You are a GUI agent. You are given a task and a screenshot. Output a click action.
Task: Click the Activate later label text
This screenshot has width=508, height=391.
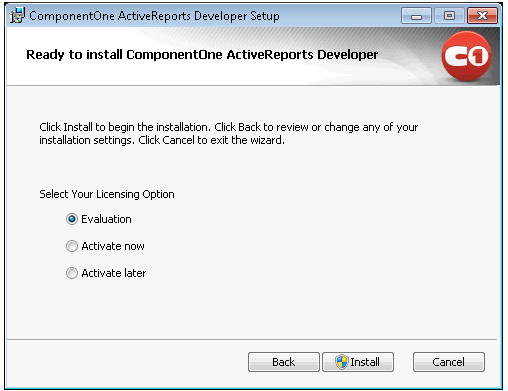[114, 273]
